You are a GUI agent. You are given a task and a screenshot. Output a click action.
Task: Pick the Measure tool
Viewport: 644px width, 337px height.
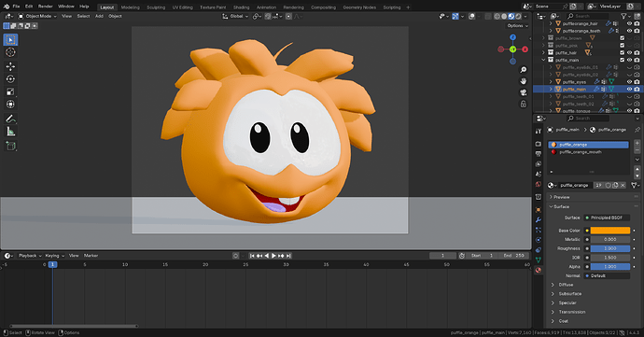10,132
